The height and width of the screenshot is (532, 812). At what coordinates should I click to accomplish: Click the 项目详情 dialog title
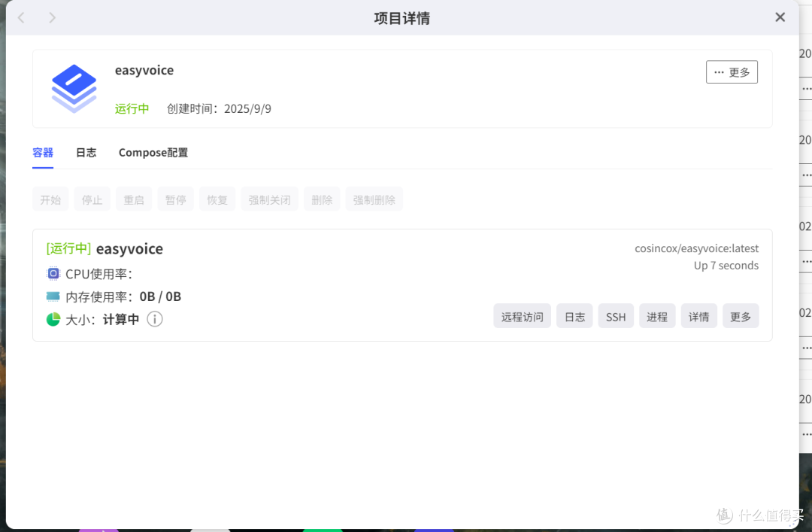coord(401,18)
